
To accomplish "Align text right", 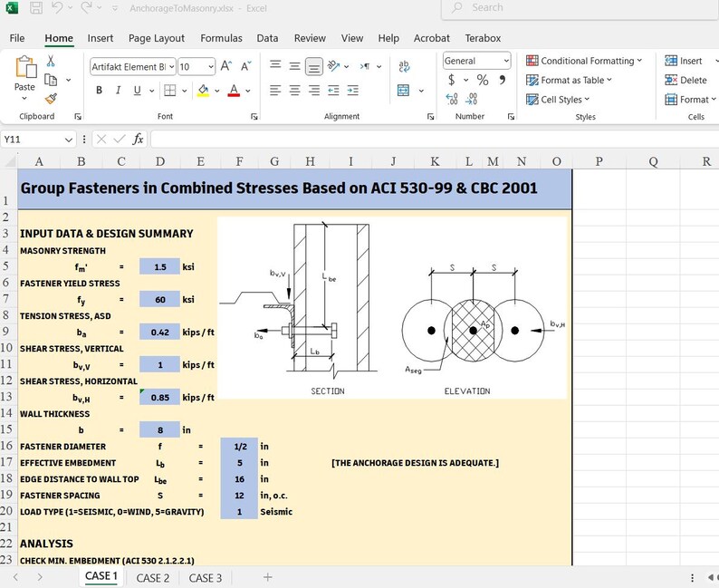I will (314, 91).
